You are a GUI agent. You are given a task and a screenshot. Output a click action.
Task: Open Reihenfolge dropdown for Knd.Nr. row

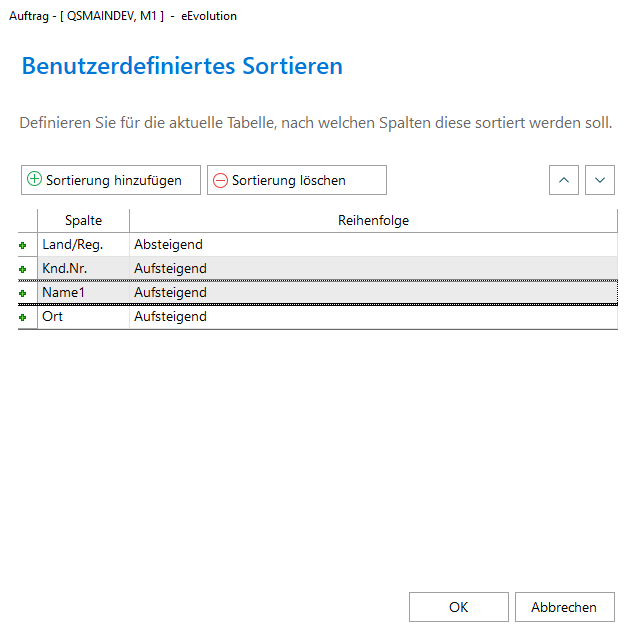[372, 268]
